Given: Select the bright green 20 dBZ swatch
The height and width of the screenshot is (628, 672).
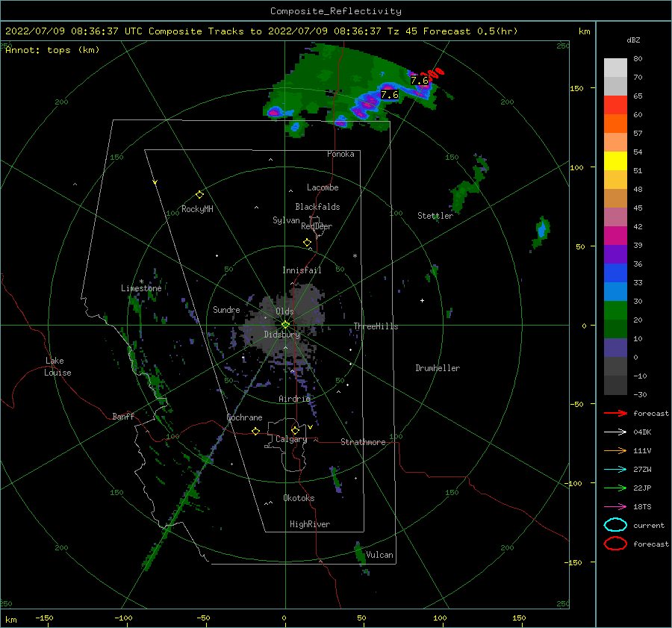Looking at the screenshot, I should click(x=615, y=311).
